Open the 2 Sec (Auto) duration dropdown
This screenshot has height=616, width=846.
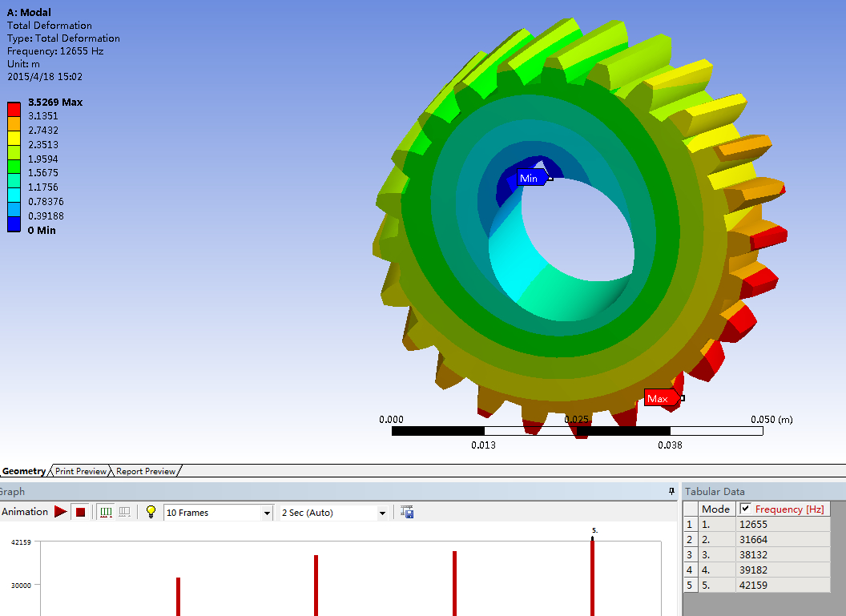click(382, 513)
